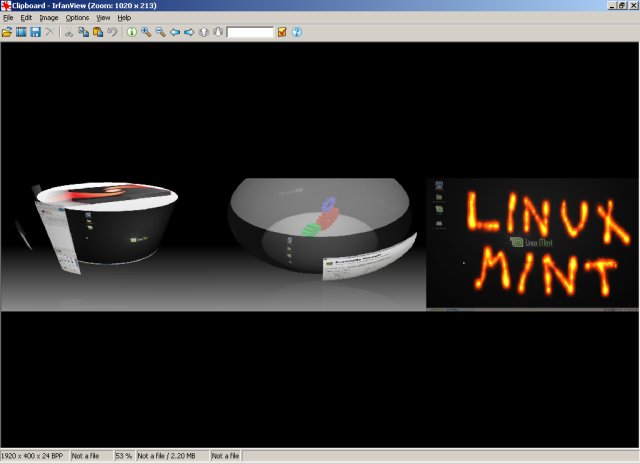Copy the image to clipboard
This screenshot has height=464, width=640.
pos(84,32)
